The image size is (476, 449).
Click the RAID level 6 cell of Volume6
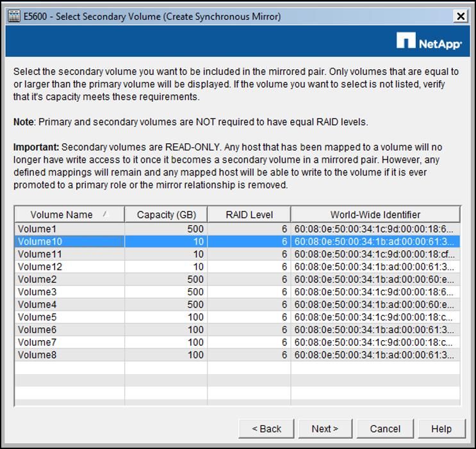tap(249, 330)
